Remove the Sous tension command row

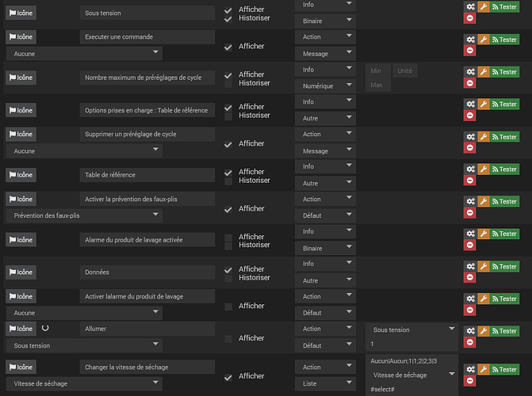(470, 18)
